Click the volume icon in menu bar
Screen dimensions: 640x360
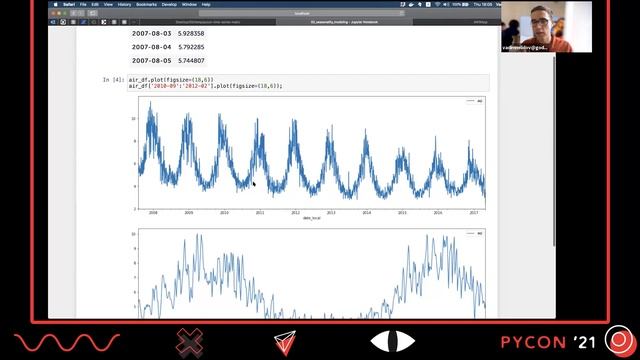tap(446, 4)
